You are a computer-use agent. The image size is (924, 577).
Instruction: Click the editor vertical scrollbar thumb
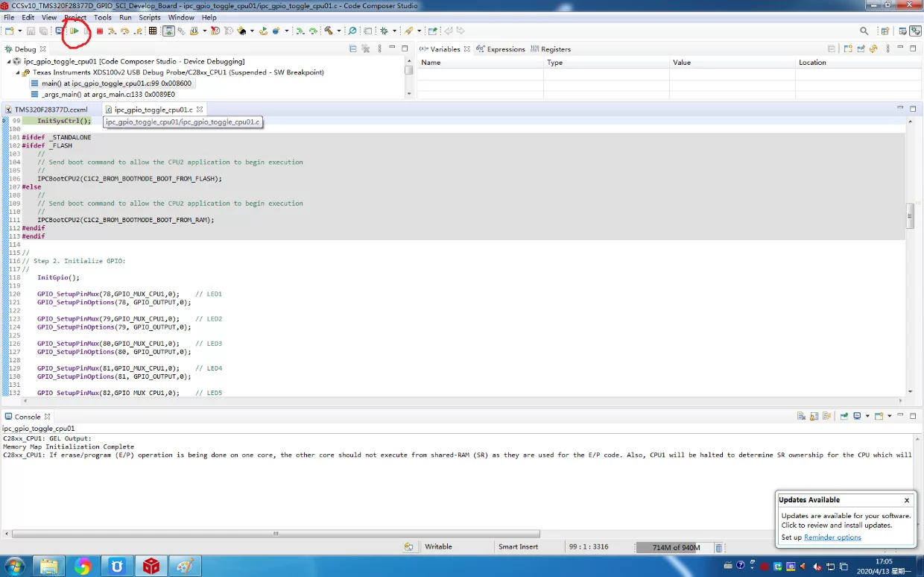pyautogui.click(x=910, y=215)
